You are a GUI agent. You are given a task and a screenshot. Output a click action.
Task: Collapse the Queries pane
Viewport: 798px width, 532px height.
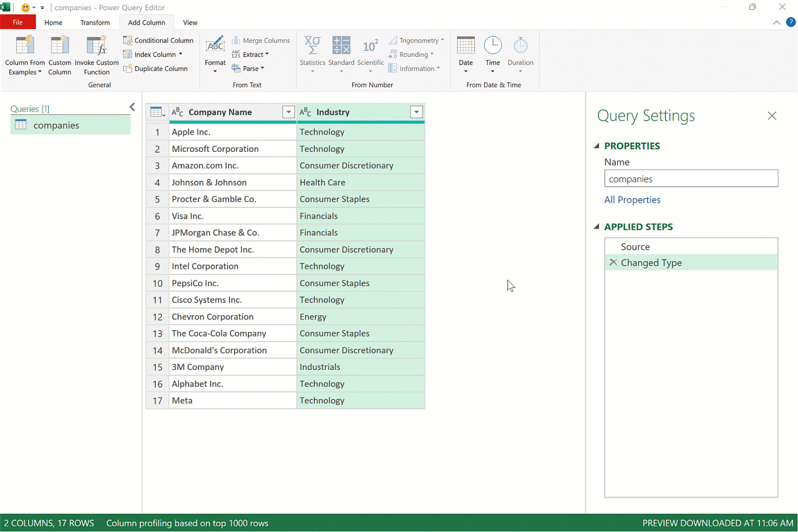(x=132, y=107)
